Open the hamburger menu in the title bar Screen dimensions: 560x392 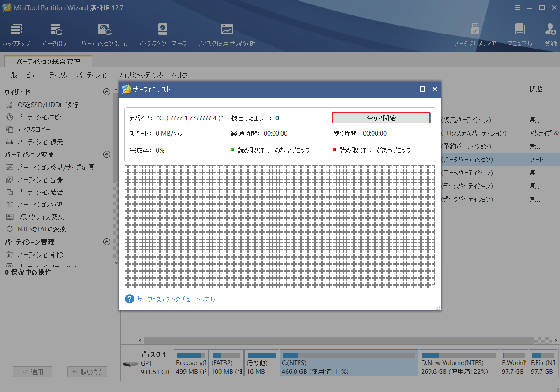(x=517, y=7)
